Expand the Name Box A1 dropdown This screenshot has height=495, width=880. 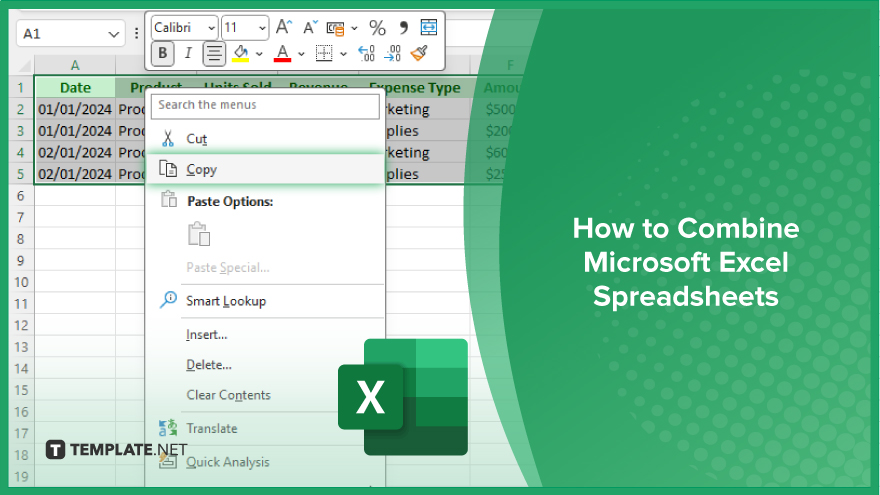tap(114, 34)
